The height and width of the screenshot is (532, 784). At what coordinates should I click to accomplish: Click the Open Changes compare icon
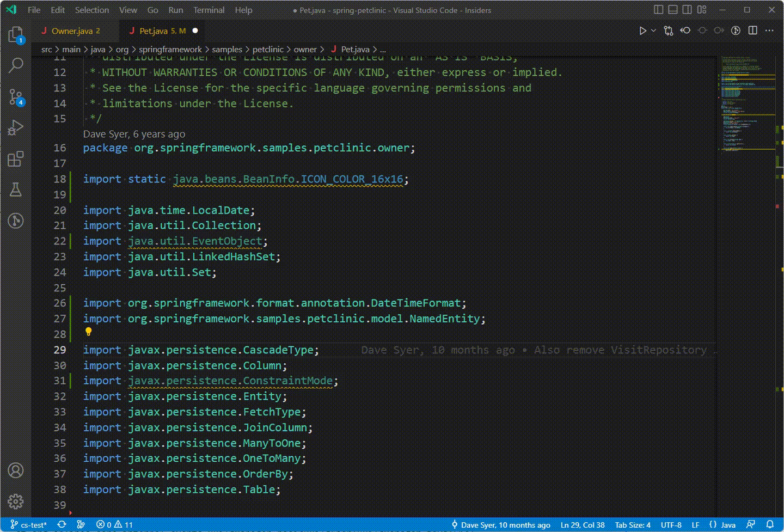click(x=669, y=31)
